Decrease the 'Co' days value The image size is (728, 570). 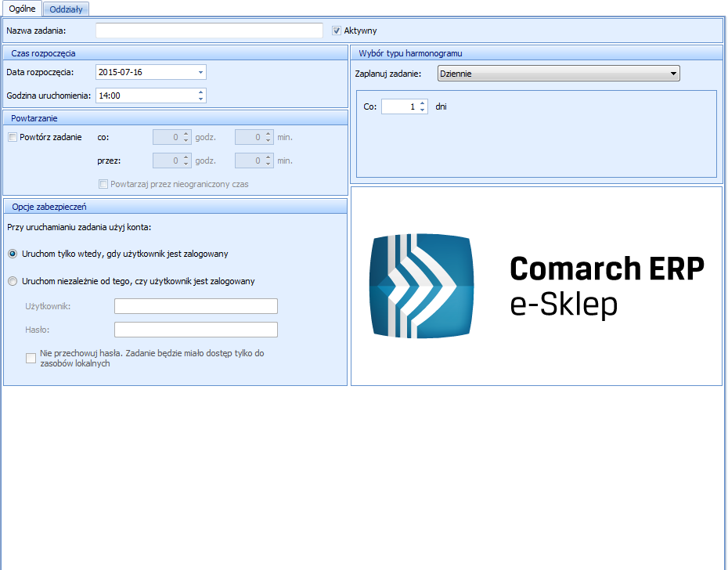(422, 110)
